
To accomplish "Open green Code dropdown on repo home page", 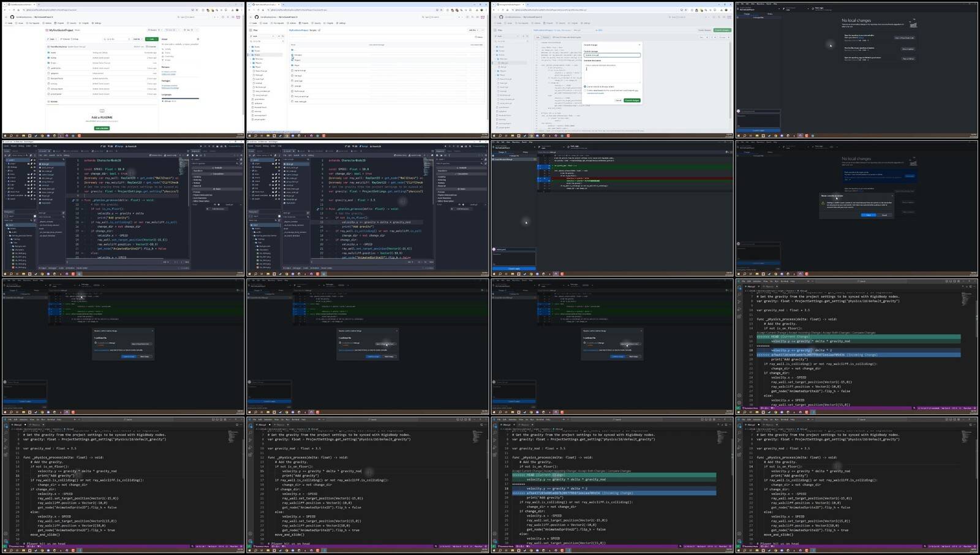I will click(x=151, y=39).
